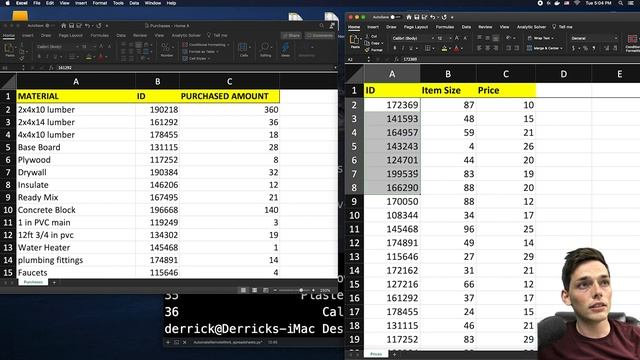640x360 pixels.
Task: Click cell containing Water Heater
Action: coord(76,247)
